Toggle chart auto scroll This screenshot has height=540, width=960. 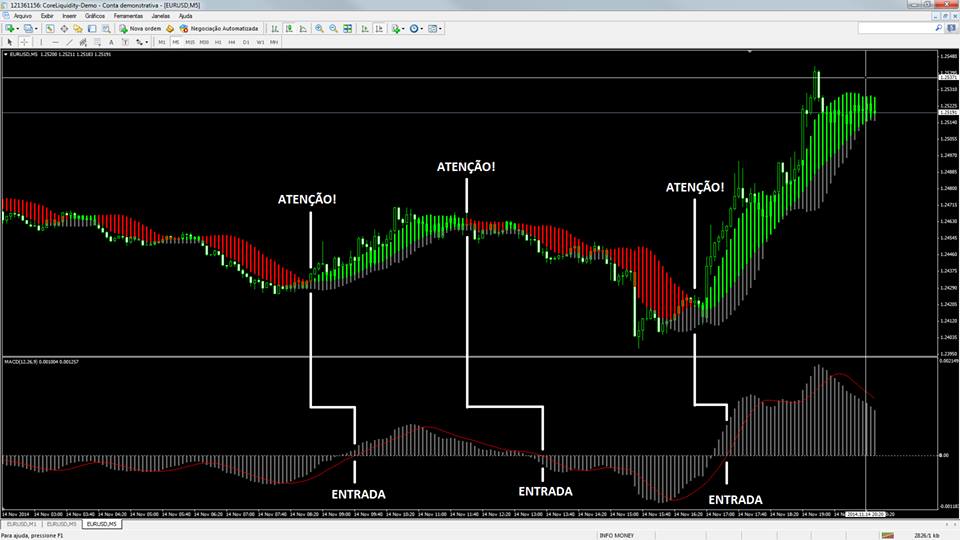point(366,28)
